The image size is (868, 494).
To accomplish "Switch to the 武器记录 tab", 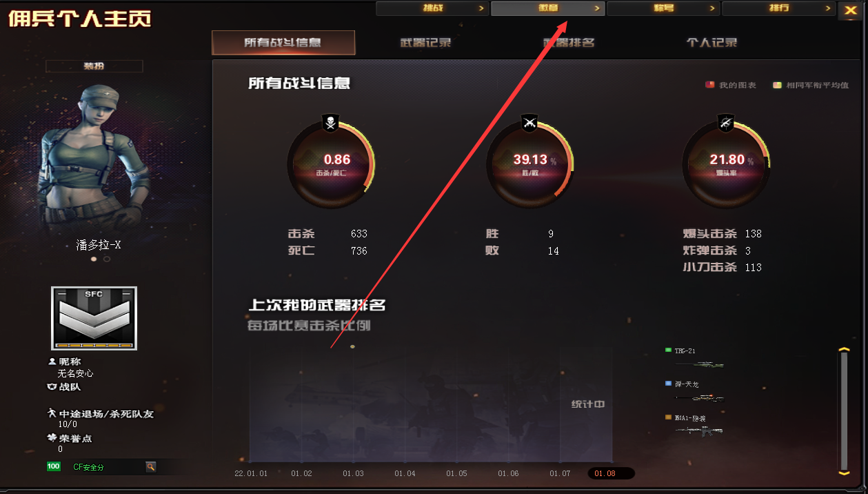I will tap(425, 42).
